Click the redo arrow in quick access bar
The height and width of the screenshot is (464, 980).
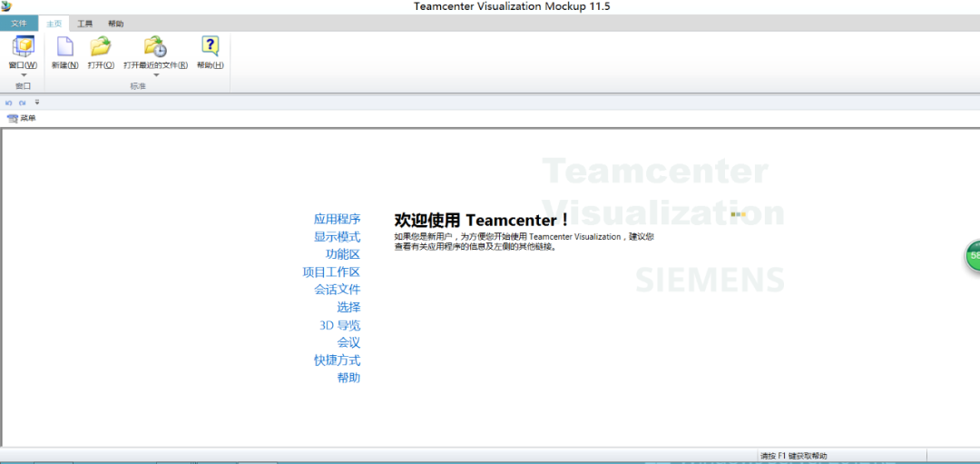pyautogui.click(x=22, y=103)
